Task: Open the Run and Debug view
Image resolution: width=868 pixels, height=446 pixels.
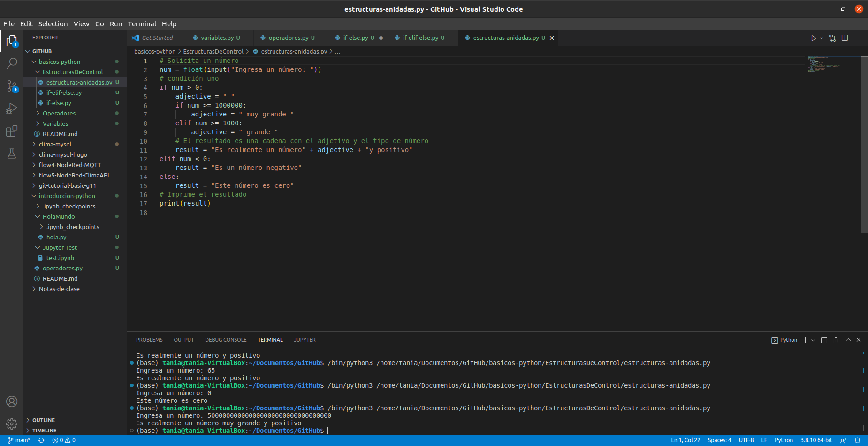Action: [12, 108]
